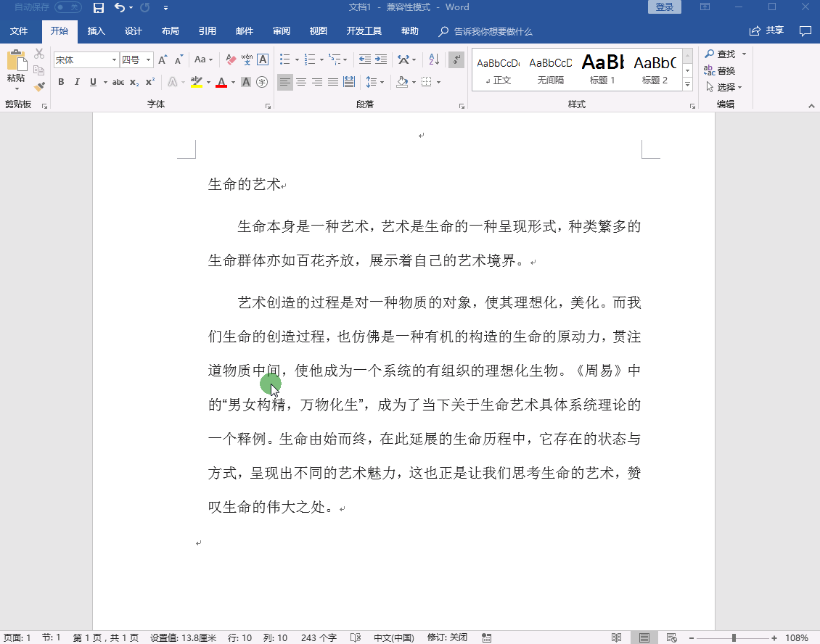Switch to the 设计 (Design) tab
Image resolution: width=820 pixels, height=644 pixels.
coord(134,31)
